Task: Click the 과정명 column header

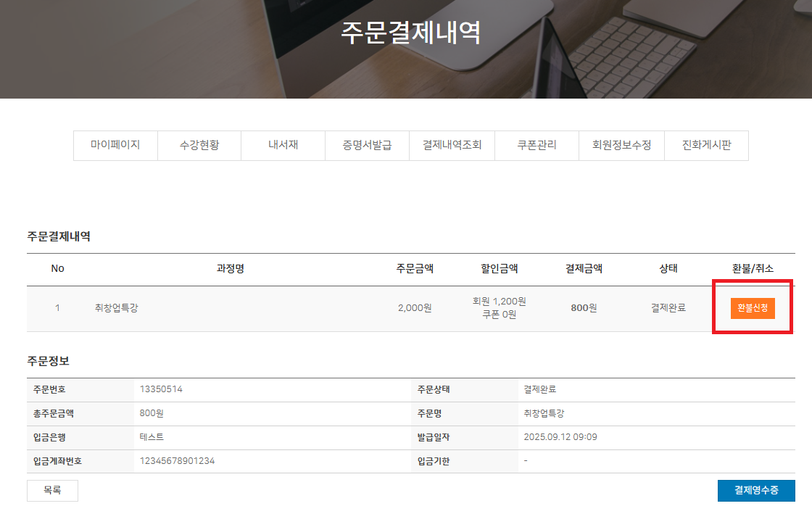Action: coord(230,268)
